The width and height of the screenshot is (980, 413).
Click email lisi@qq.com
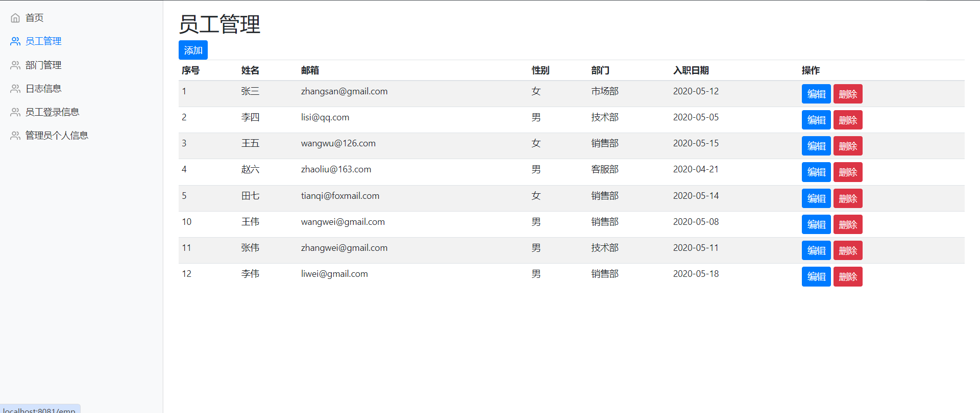pyautogui.click(x=325, y=117)
